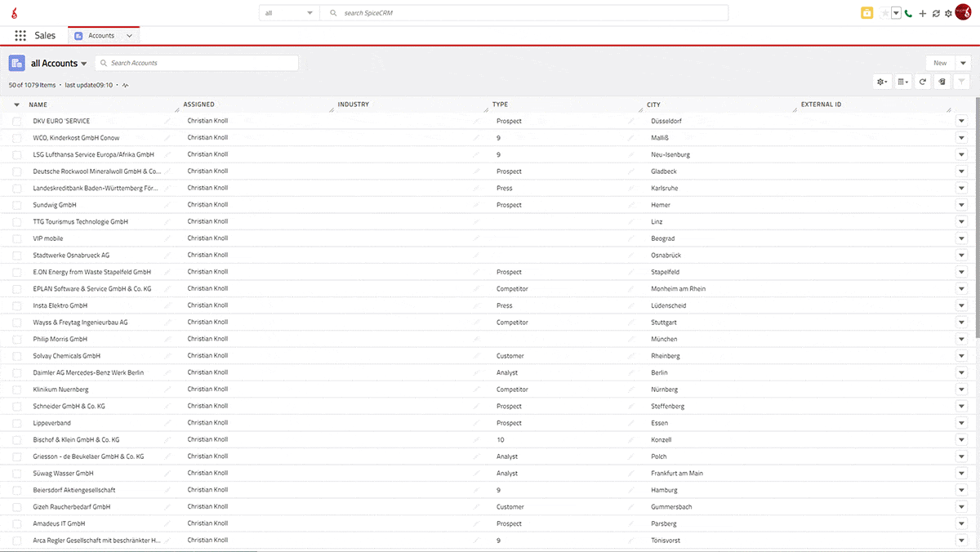The height and width of the screenshot is (552, 980).
Task: Click the yellow briefcase icon
Action: point(867,13)
